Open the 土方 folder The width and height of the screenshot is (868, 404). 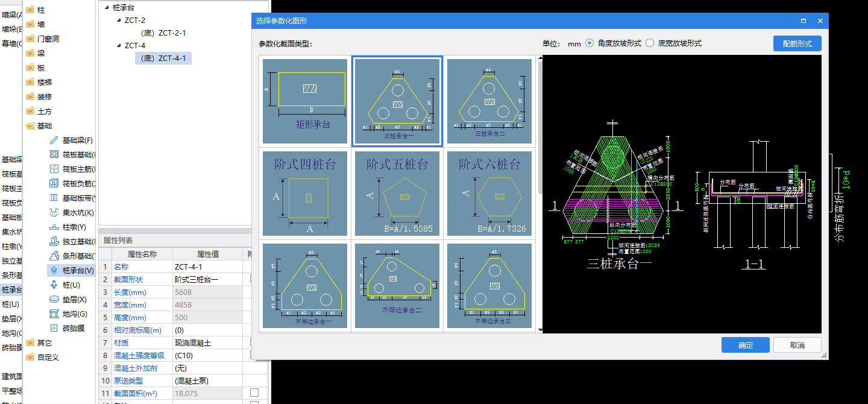click(30, 112)
